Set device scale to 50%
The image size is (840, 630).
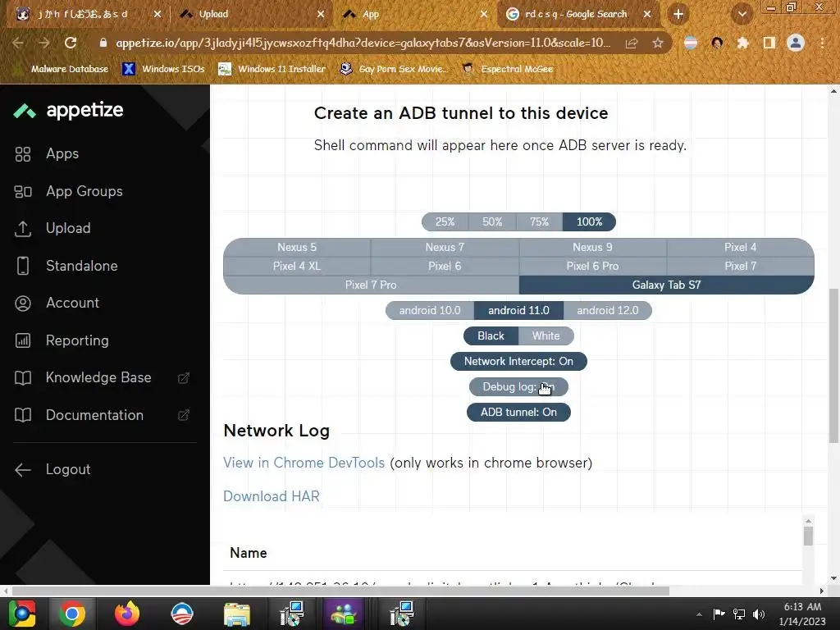click(x=492, y=221)
